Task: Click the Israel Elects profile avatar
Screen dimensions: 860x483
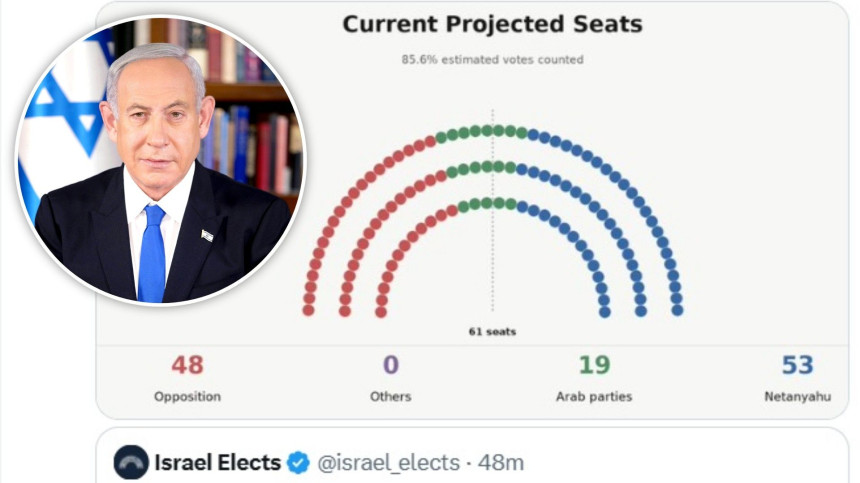Action: (131, 462)
